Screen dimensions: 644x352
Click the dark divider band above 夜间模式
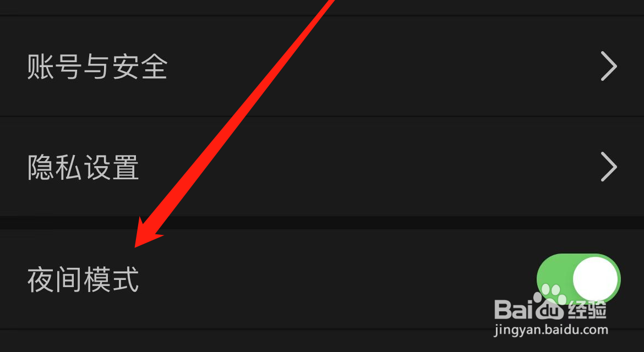coord(322,223)
